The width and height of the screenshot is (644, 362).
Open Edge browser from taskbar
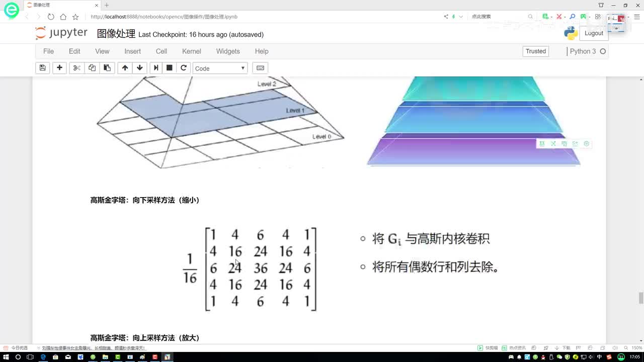(x=43, y=357)
